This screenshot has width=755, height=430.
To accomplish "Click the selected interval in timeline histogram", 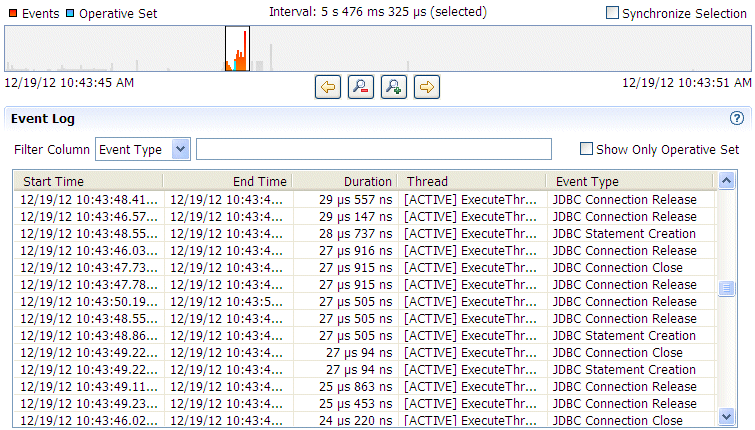I will click(237, 49).
